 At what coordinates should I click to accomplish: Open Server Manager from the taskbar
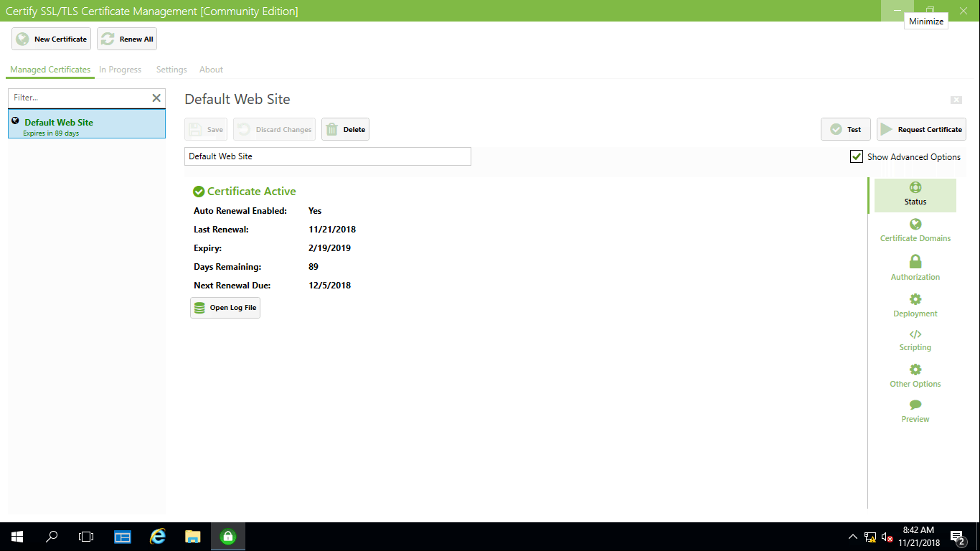(123, 537)
